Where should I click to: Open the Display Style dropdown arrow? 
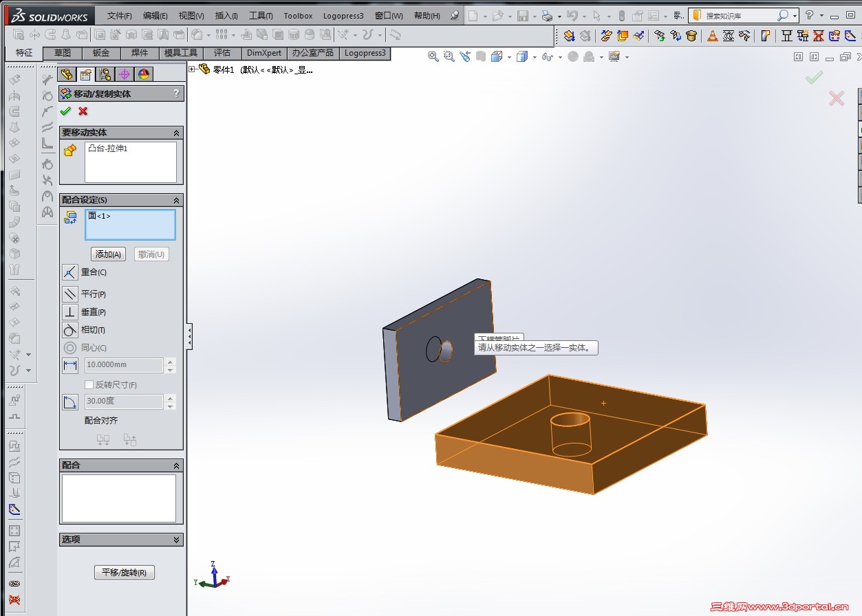click(535, 57)
